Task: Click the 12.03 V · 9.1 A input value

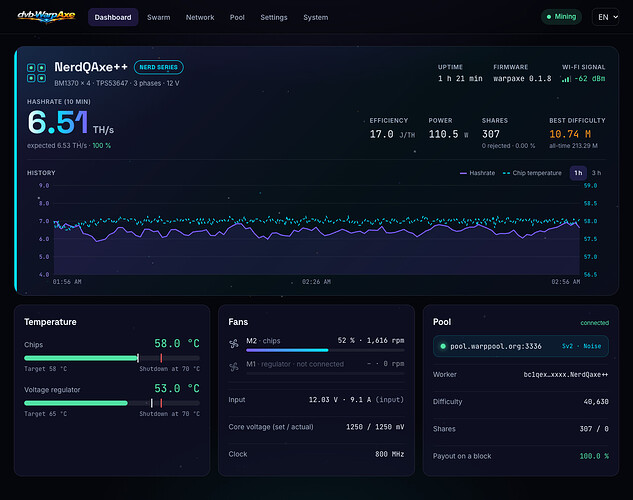Action: point(356,400)
